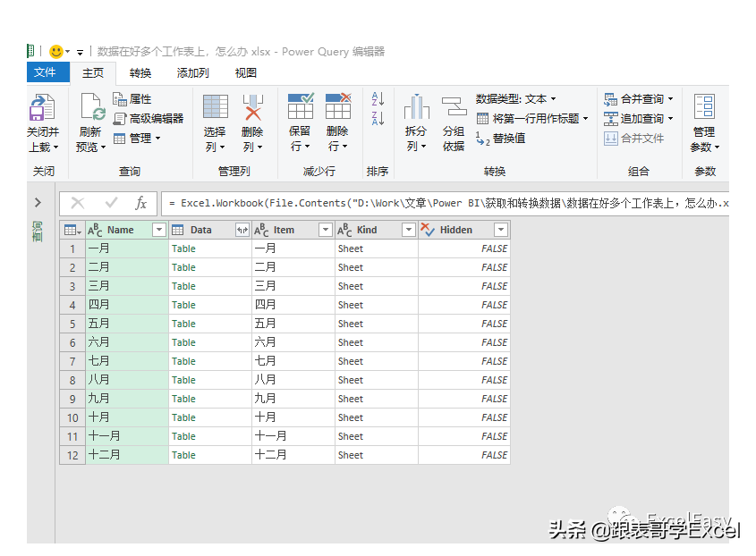Select row number 5 header
756x556 pixels.
tap(72, 324)
